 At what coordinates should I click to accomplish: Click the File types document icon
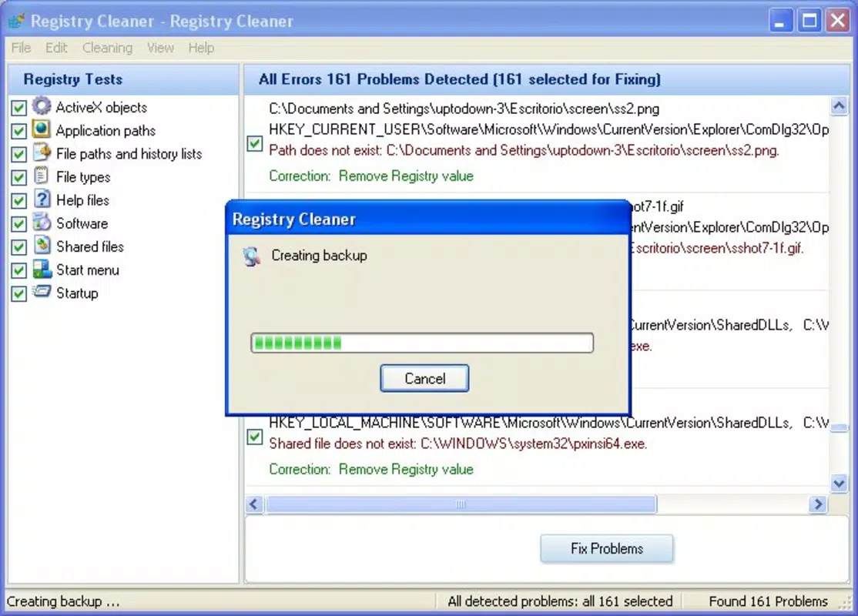[41, 176]
